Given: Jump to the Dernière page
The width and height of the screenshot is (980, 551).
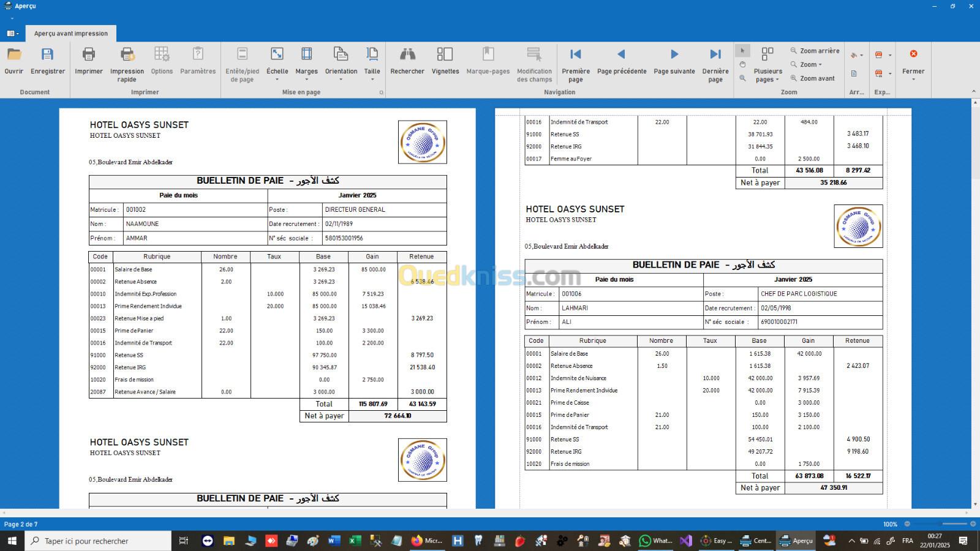Looking at the screenshot, I should 715,55.
